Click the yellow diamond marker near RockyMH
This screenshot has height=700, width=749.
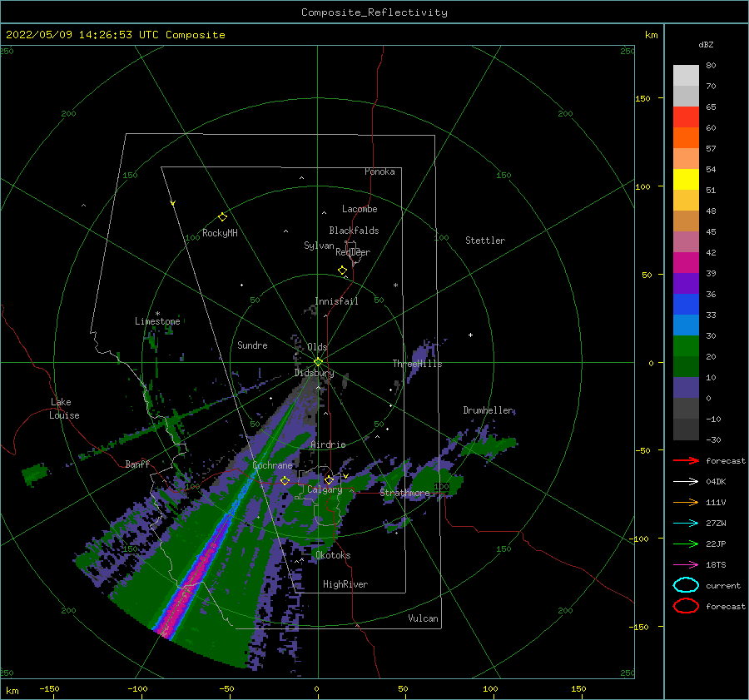click(x=222, y=217)
